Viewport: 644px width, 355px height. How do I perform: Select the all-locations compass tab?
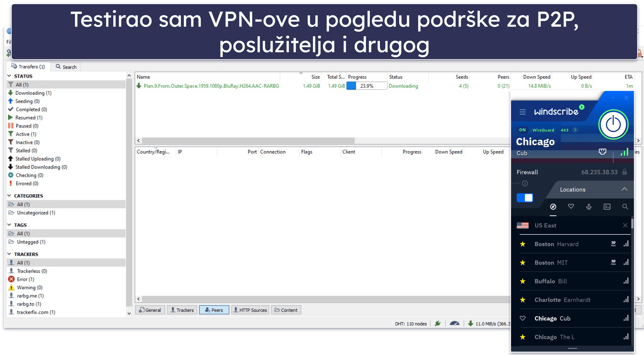[x=553, y=207]
